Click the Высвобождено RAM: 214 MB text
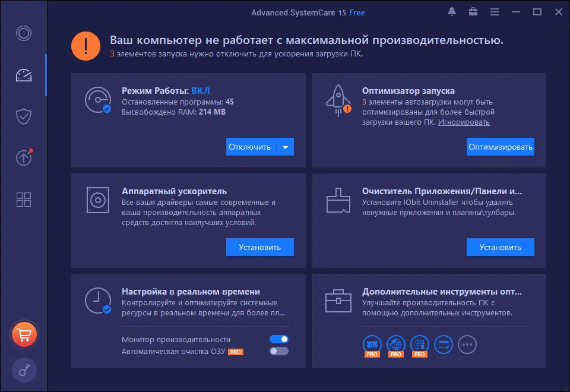570x392 pixels. click(174, 112)
